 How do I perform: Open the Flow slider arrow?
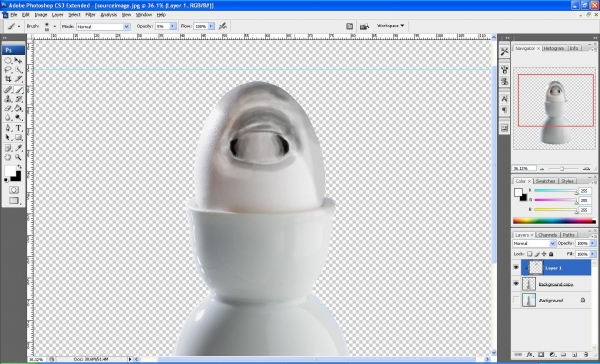pyautogui.click(x=211, y=26)
